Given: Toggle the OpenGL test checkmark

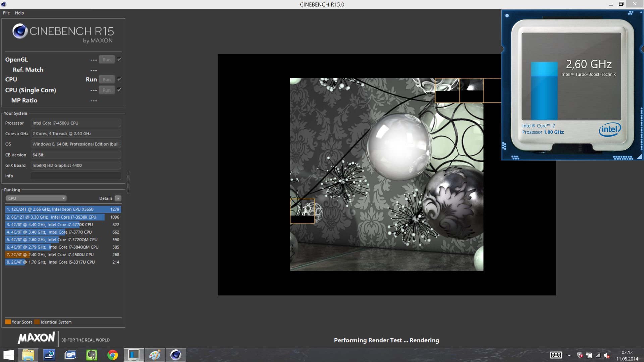Looking at the screenshot, I should point(119,59).
